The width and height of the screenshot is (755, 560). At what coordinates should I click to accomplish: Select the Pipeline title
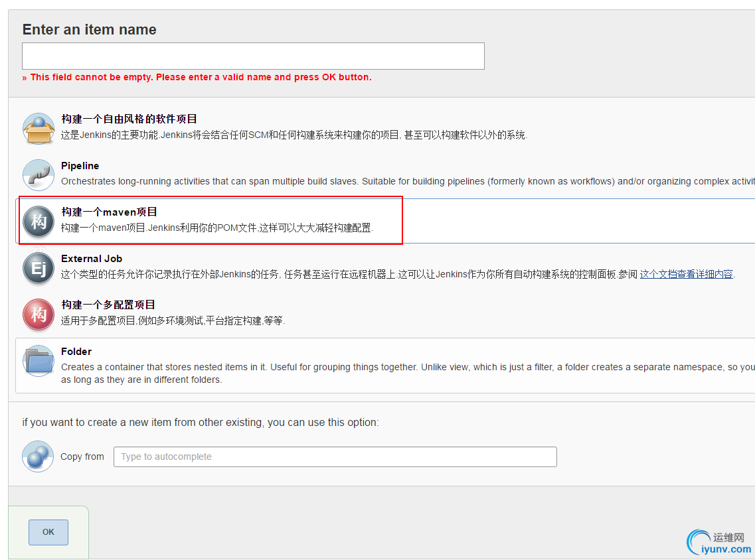80,165
